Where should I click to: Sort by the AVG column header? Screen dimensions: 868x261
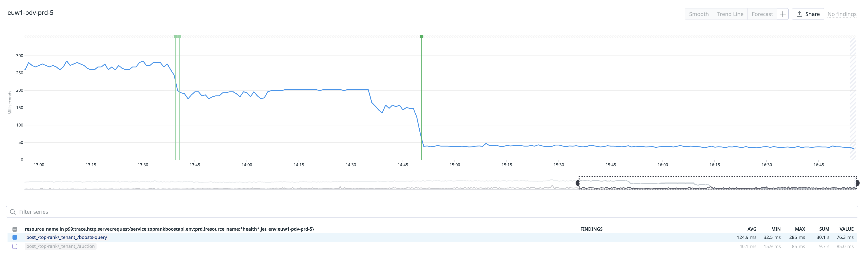pos(752,229)
